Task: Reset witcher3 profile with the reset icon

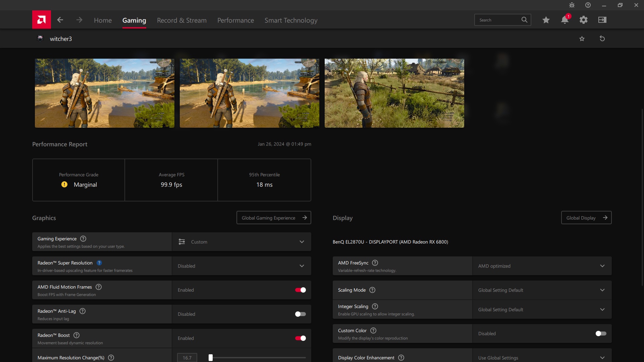Action: pos(602,39)
